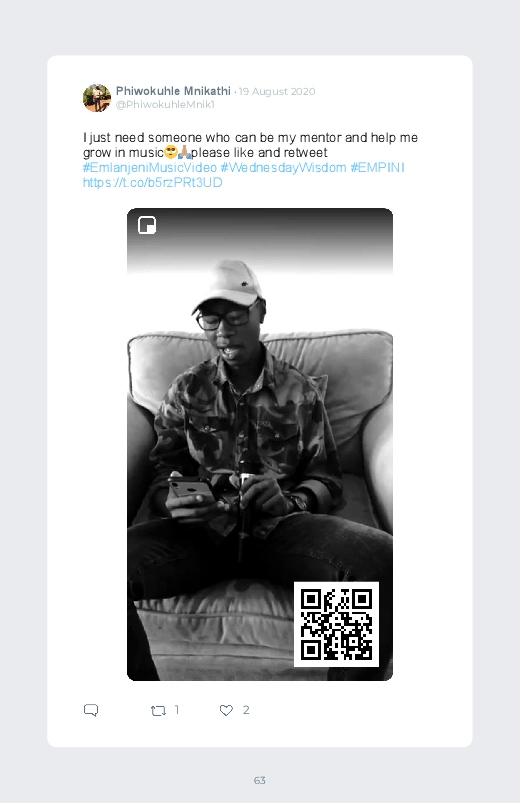520x803 pixels.
Task: Click the QR code on the image
Action: 336,624
